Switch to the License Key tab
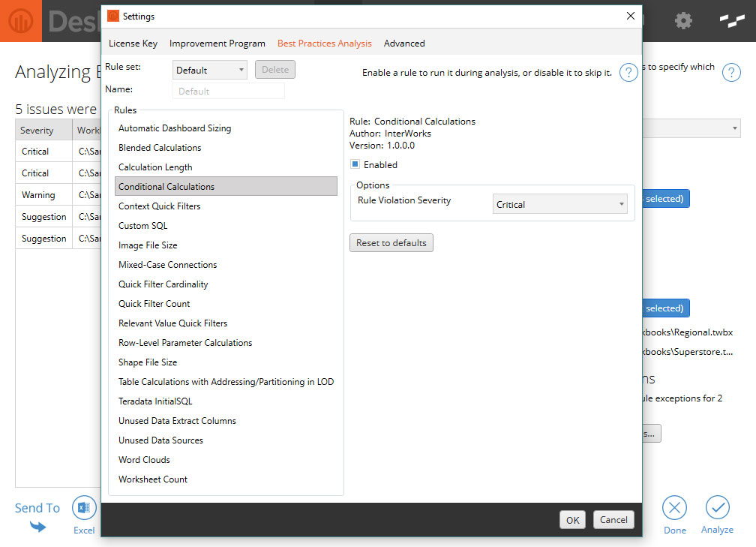756x547 pixels. click(133, 44)
